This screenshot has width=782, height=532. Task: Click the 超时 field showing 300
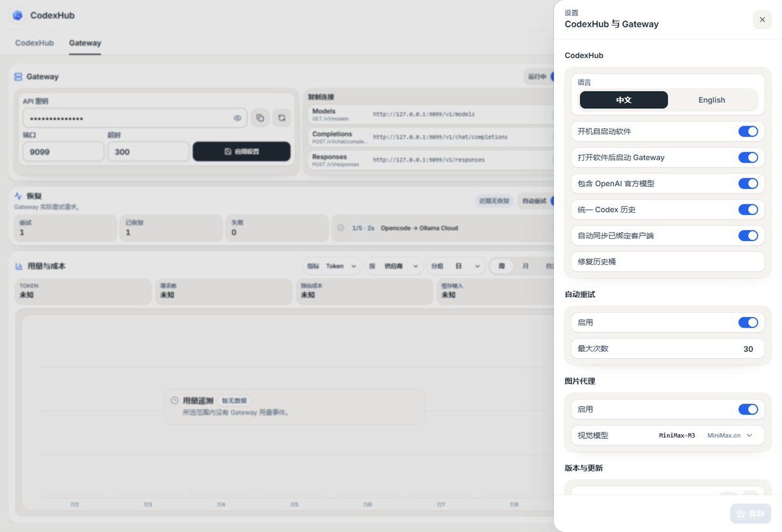click(x=149, y=152)
